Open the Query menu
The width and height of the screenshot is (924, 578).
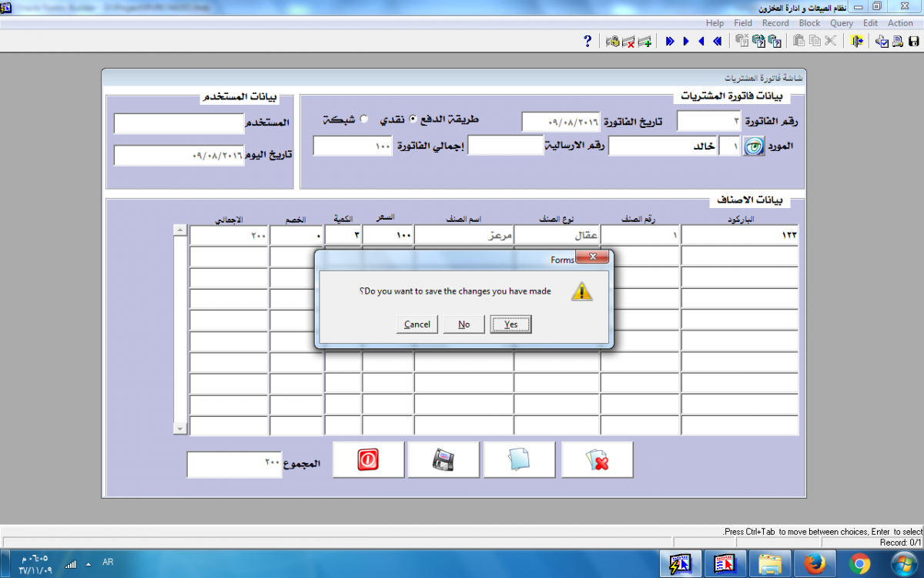841,23
